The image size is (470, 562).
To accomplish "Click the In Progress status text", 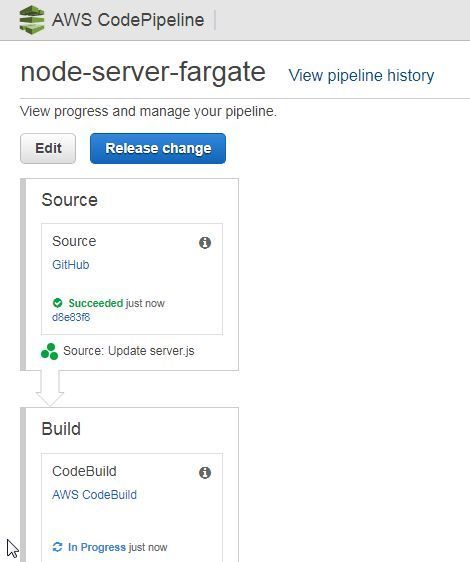I will 97,547.
